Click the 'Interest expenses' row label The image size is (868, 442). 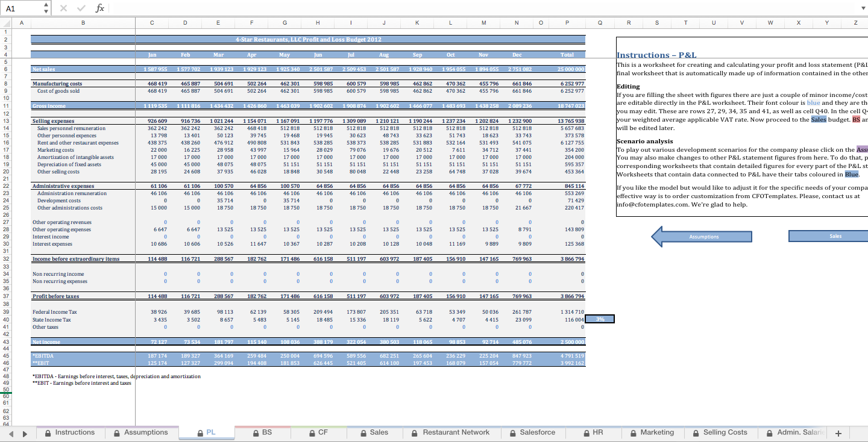pos(52,244)
